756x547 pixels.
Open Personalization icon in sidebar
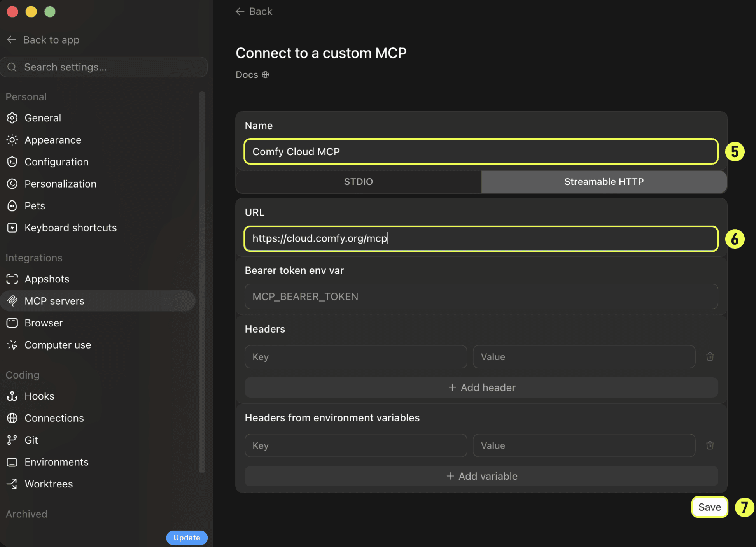click(x=12, y=184)
